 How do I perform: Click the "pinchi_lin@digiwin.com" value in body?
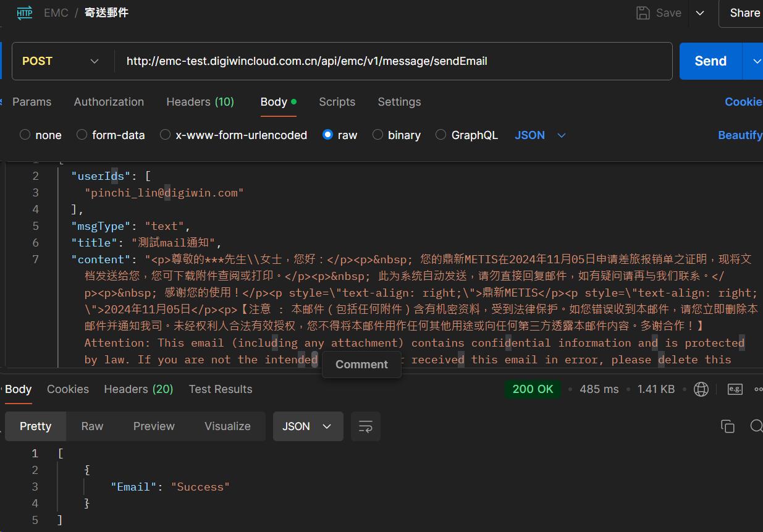[x=164, y=193]
